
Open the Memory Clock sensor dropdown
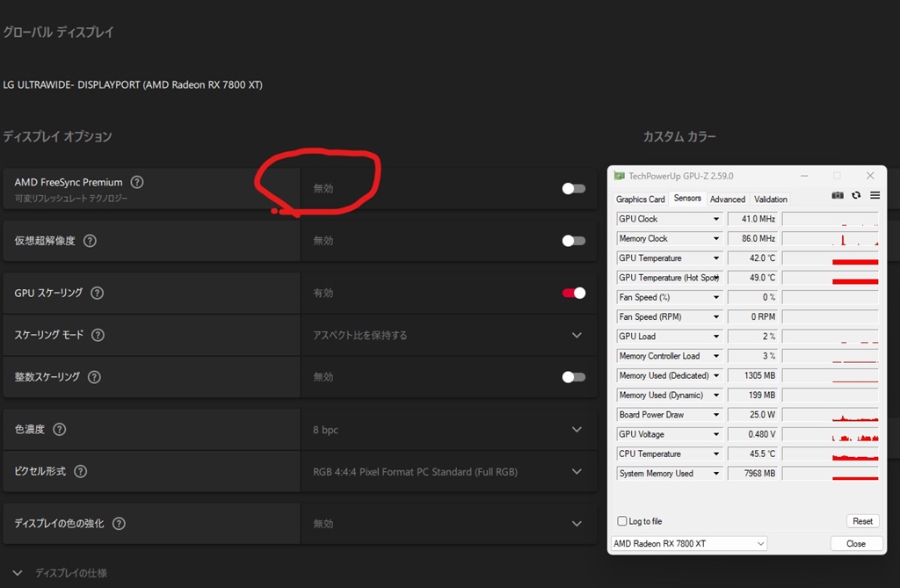click(715, 238)
